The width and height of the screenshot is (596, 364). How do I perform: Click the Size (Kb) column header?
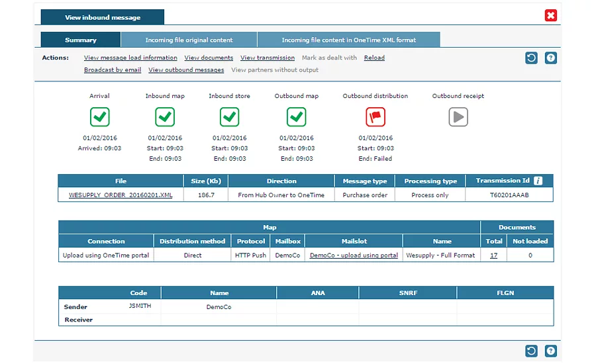(x=206, y=181)
